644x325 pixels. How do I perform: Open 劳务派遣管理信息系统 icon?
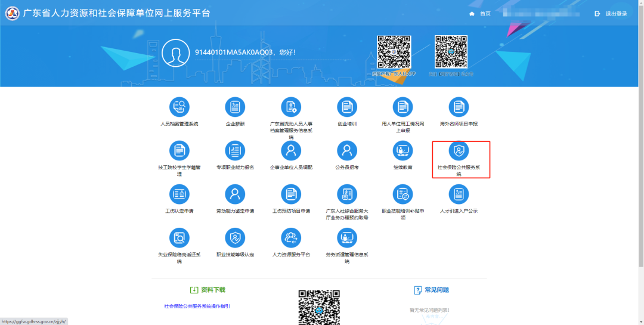tap(347, 238)
